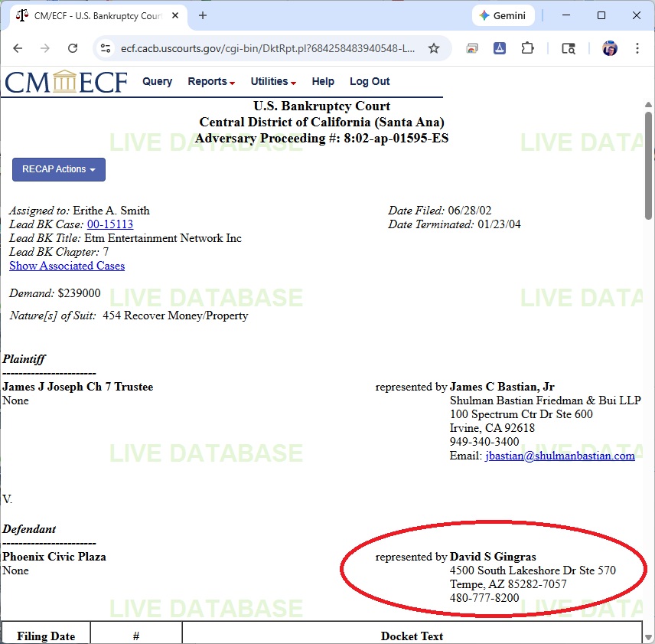Image resolution: width=655 pixels, height=644 pixels.
Task: Open Gemini from the title bar
Action: pos(503,15)
